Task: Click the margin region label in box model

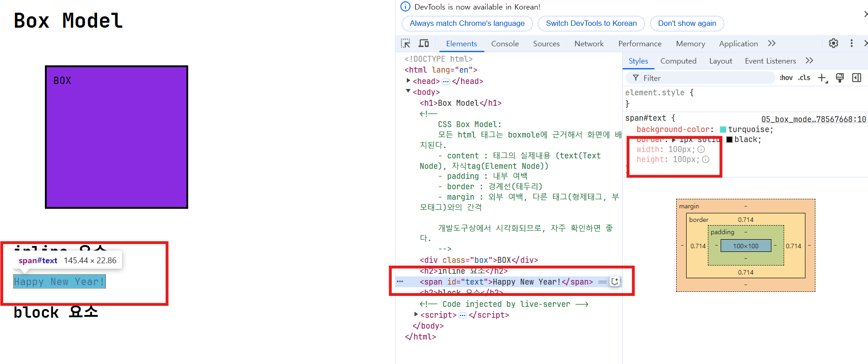Action: pyautogui.click(x=689, y=206)
